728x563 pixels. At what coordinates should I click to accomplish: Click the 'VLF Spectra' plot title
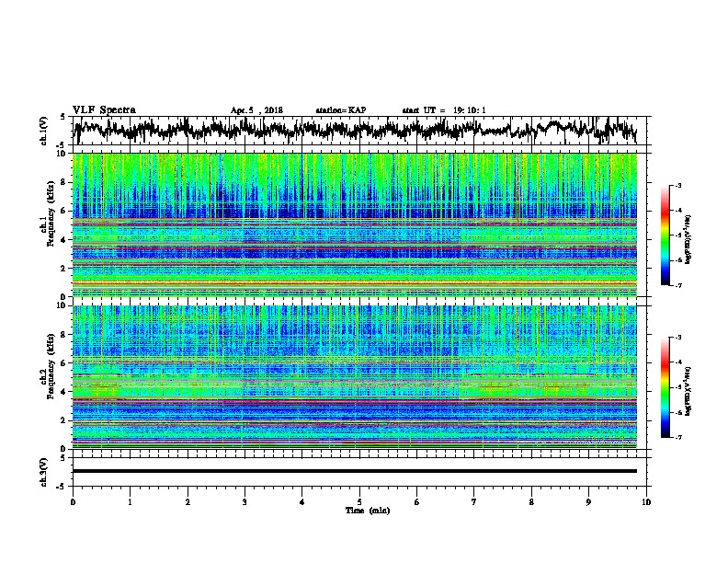coord(104,110)
